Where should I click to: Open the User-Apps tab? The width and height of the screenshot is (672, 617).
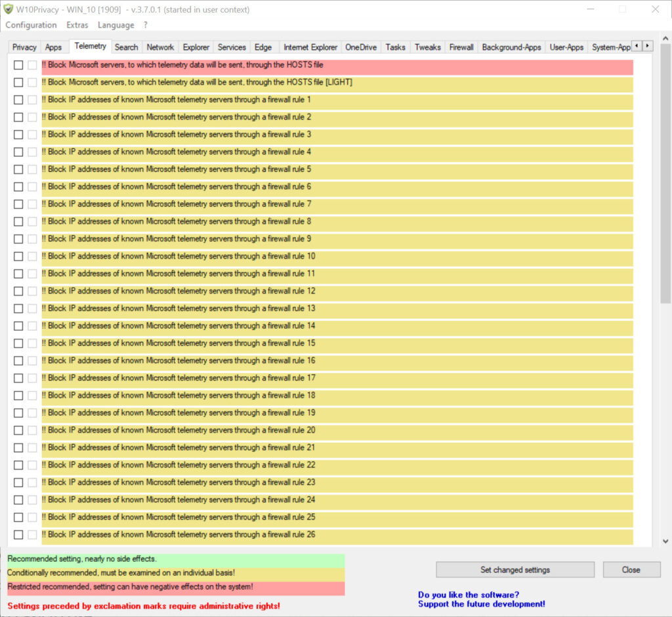point(566,47)
